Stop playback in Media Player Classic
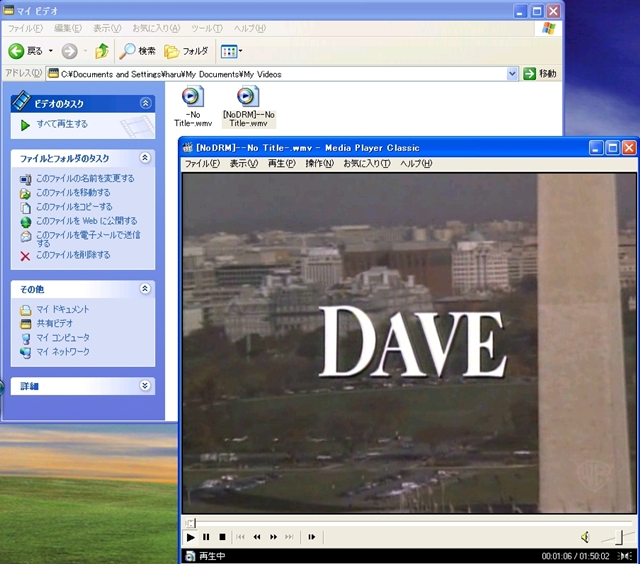Screen dimensions: 640x564 (222, 537)
